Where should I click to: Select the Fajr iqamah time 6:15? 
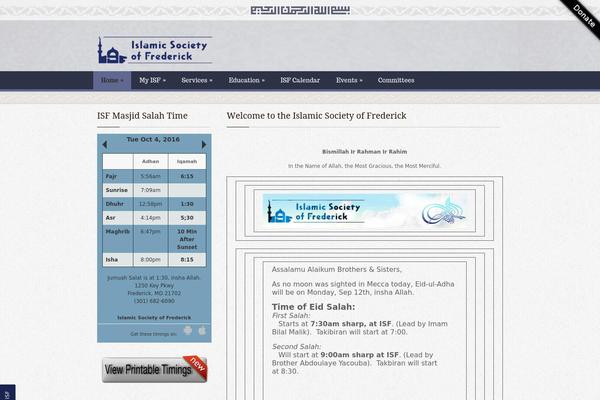click(187, 176)
